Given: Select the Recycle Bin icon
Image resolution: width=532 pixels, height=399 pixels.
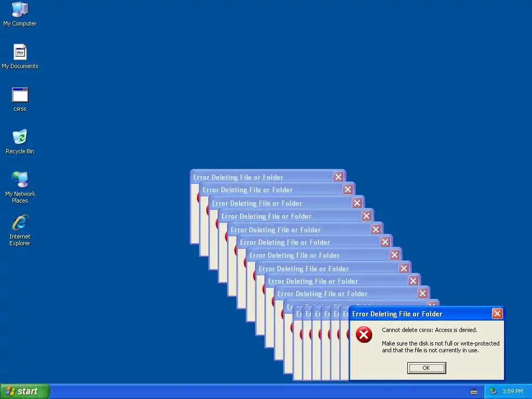Looking at the screenshot, I should click(20, 142).
